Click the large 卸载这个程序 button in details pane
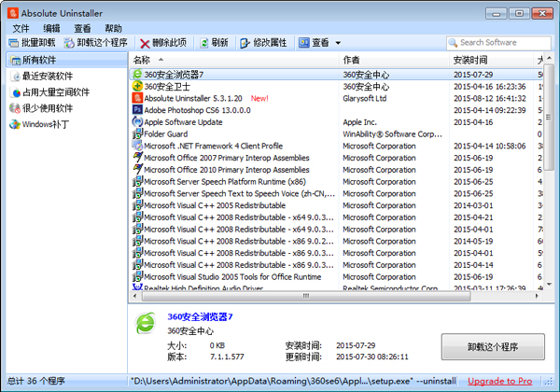The image size is (560, 392). point(493,346)
